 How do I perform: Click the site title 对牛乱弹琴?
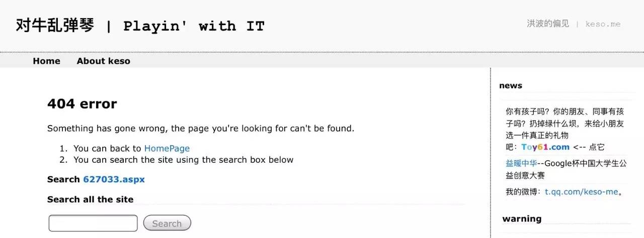click(x=55, y=26)
